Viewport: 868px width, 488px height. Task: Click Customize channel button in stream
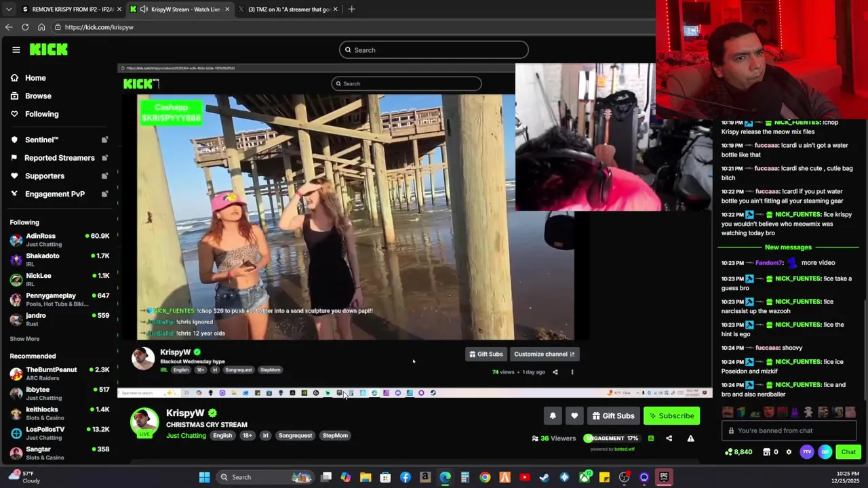(544, 354)
